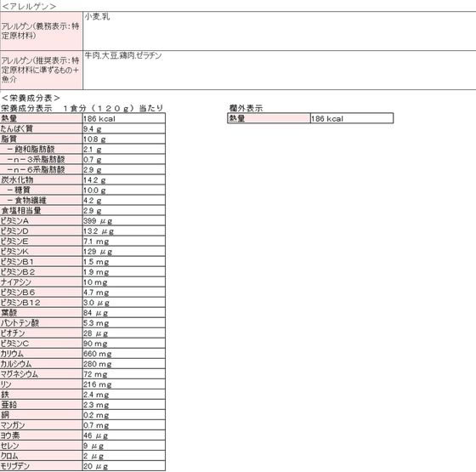This screenshot has height=472, width=476.
Task: Click the <アレルゲン> section heading
Action: pos(29,6)
